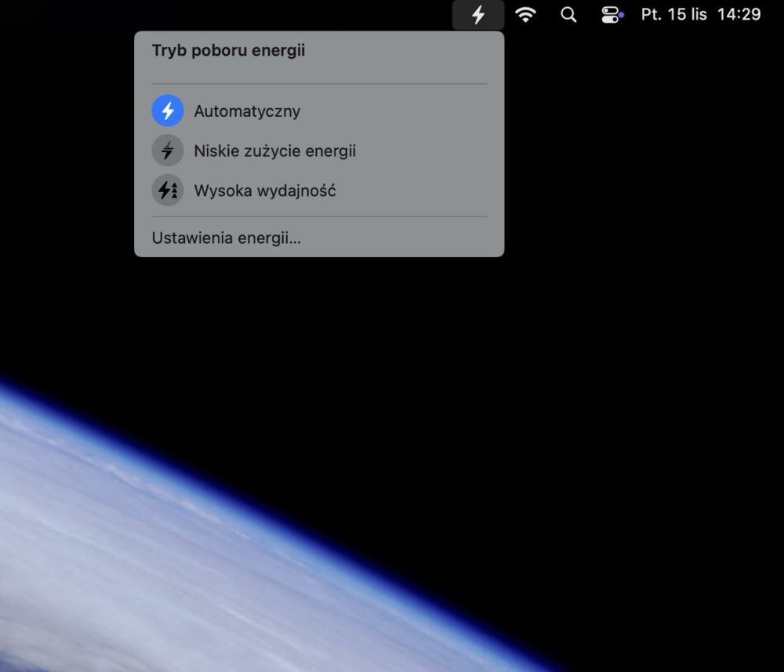Open Ustawienia energii… settings
Screen dimensions: 784x672
pyautogui.click(x=227, y=238)
